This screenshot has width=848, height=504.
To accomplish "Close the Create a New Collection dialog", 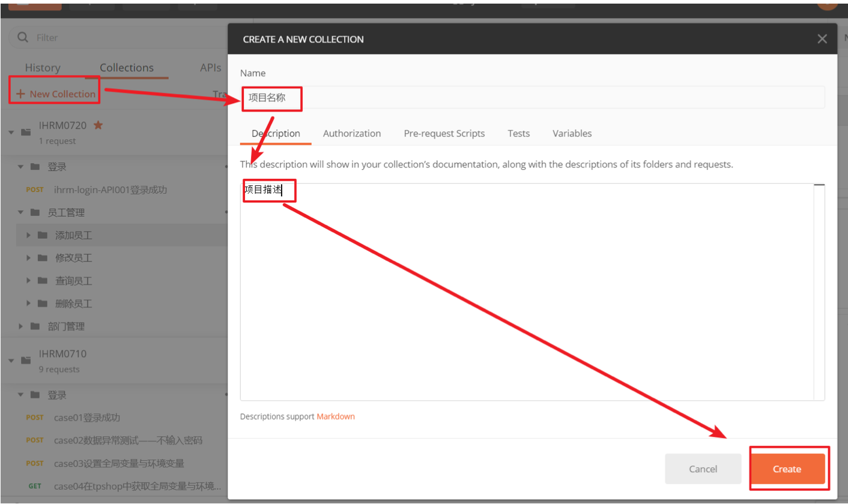I will click(822, 39).
